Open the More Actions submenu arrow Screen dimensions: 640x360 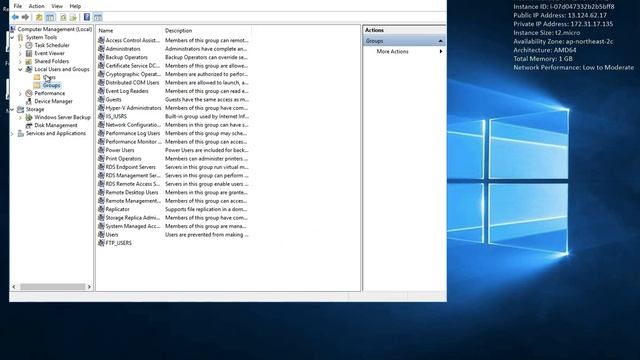coord(441,51)
